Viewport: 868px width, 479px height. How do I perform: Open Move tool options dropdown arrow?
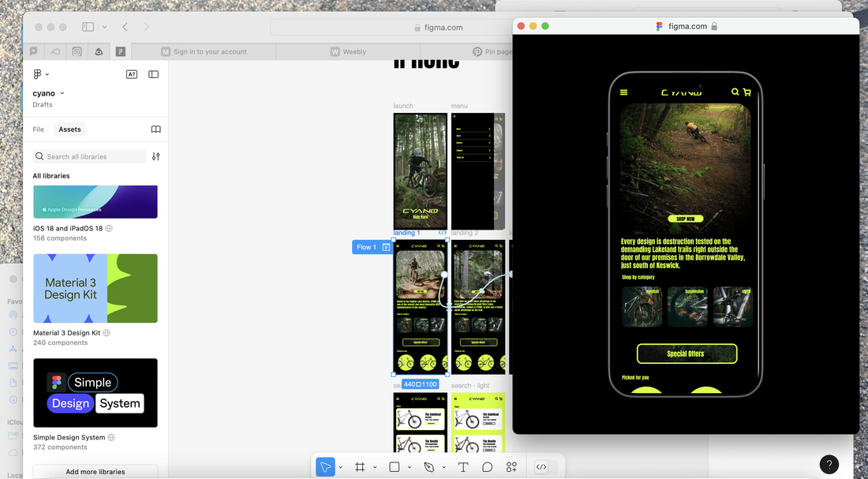(x=340, y=467)
